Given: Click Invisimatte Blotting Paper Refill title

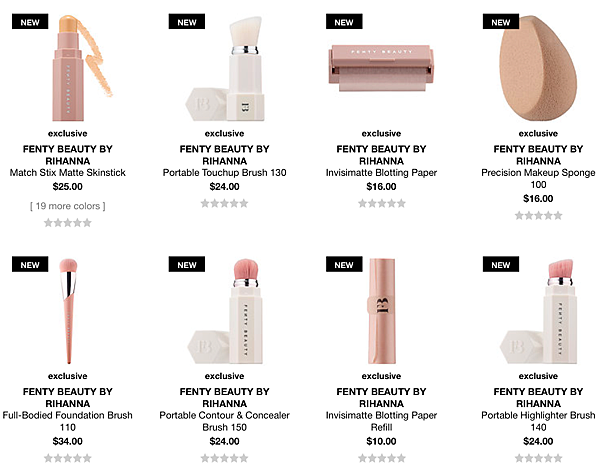Looking at the screenshot, I should point(382,421).
